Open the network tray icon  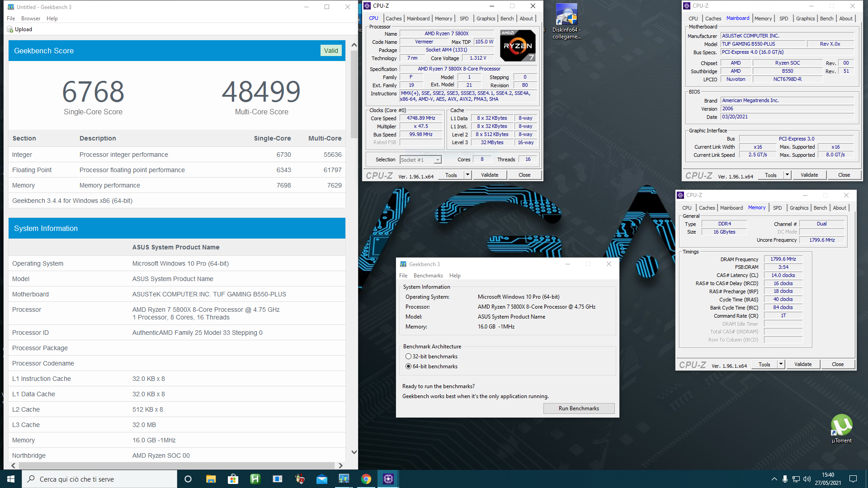coord(796,479)
